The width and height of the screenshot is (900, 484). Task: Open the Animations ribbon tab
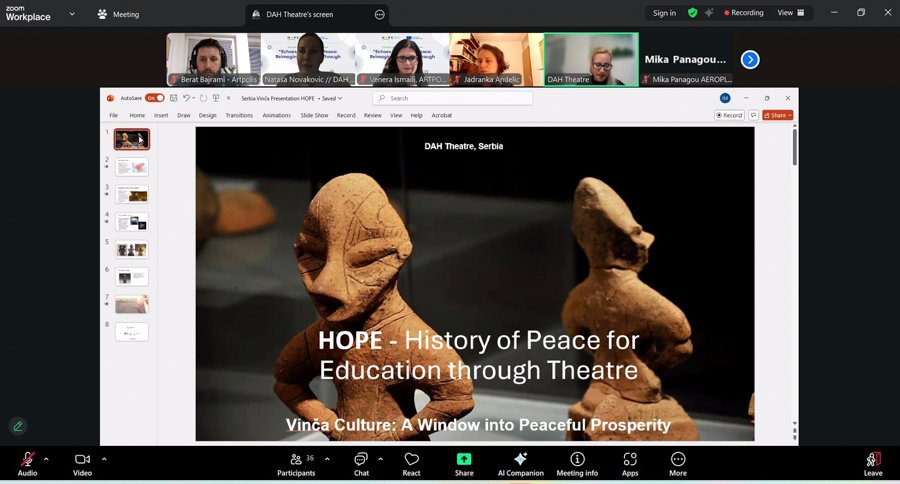tap(276, 115)
